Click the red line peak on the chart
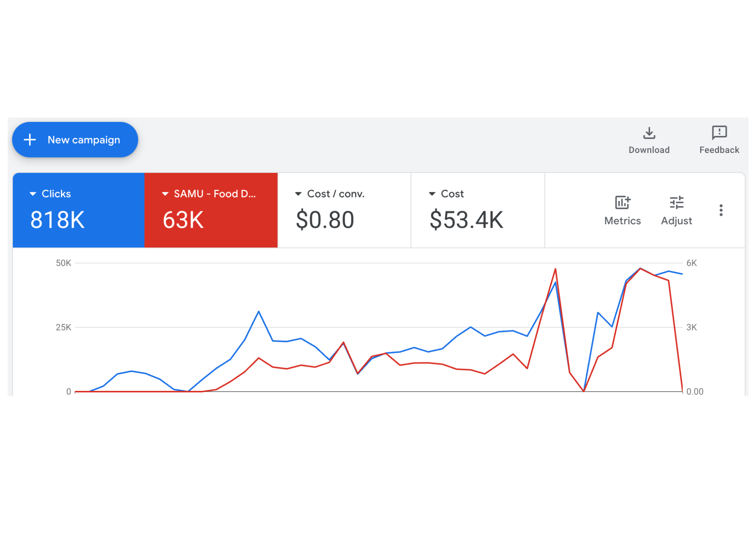756x534 pixels. pos(555,269)
